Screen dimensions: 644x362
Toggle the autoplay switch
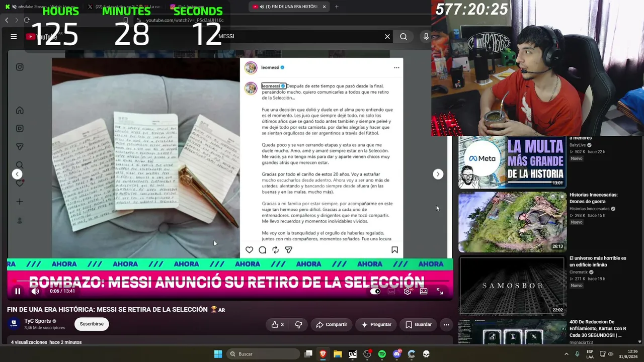[x=375, y=291]
